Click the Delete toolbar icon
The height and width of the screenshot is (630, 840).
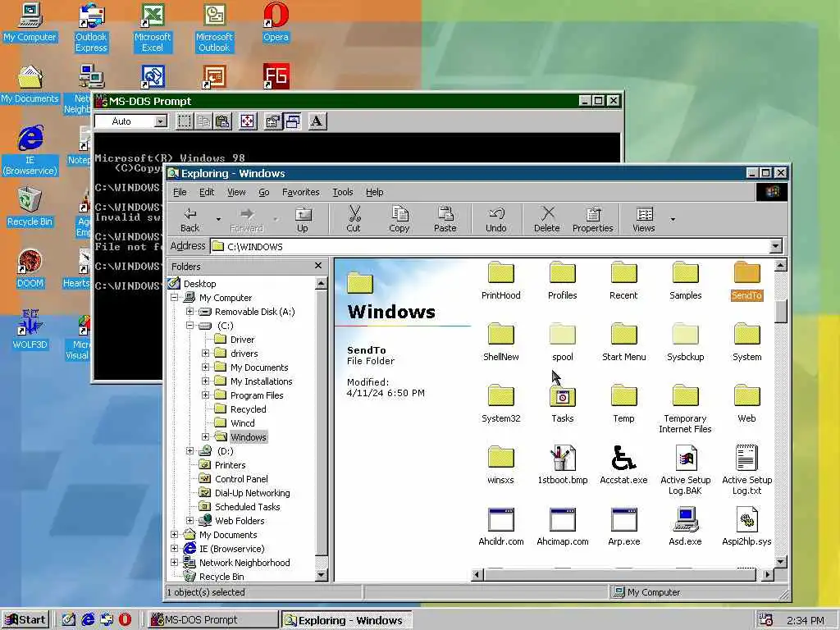tap(546, 220)
